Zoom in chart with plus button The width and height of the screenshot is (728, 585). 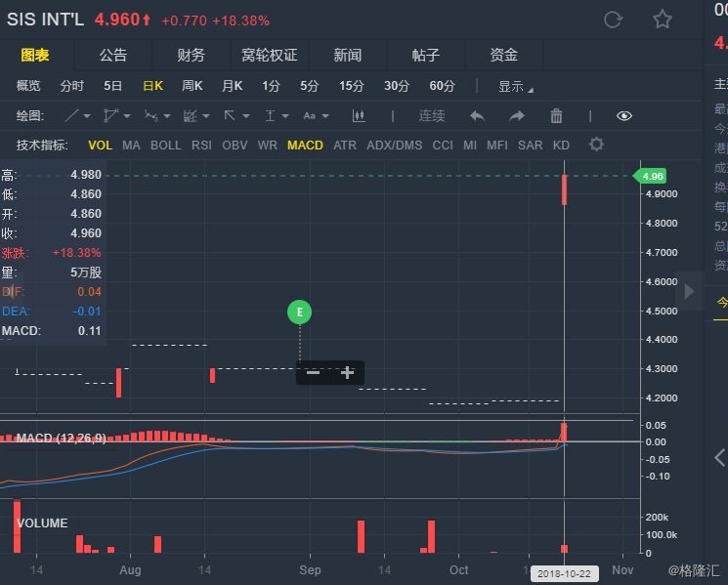[x=347, y=372]
